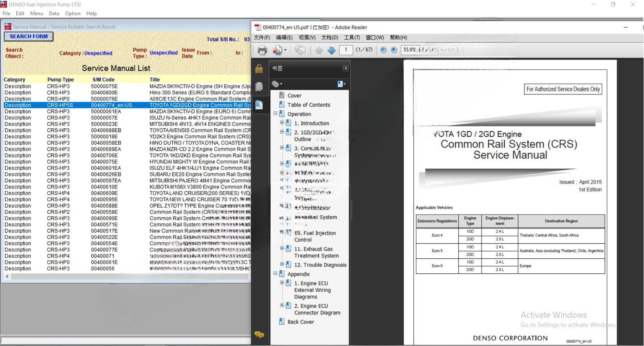Expand 11. Exhaust Gas Treatment System bookmark
Screen dimensions: 644x346
point(282,248)
